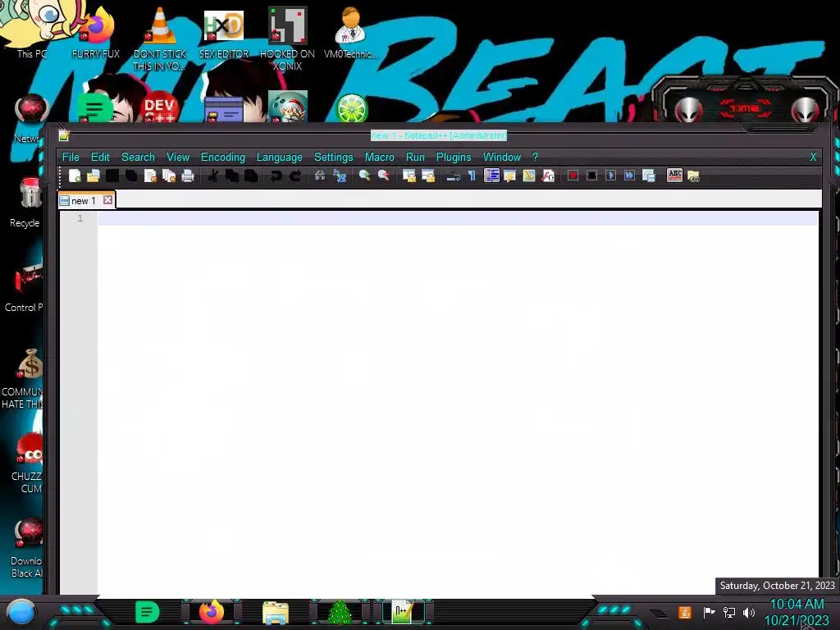This screenshot has height=630, width=840.
Task: Open the Language menu
Action: (x=279, y=157)
